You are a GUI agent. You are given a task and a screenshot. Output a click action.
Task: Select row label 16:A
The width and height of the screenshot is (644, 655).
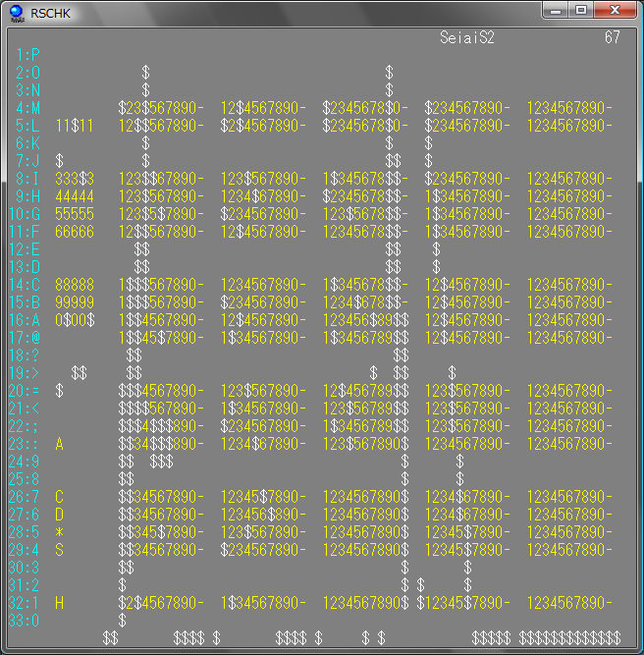[25, 320]
